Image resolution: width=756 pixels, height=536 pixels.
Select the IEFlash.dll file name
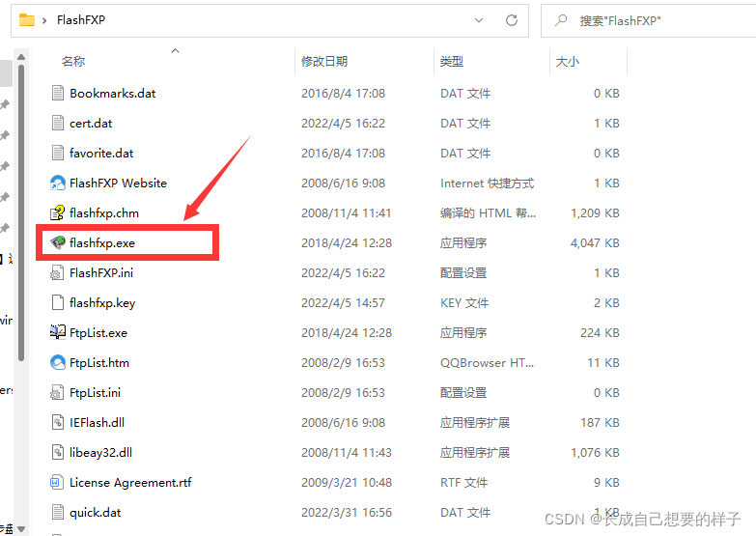coord(97,422)
